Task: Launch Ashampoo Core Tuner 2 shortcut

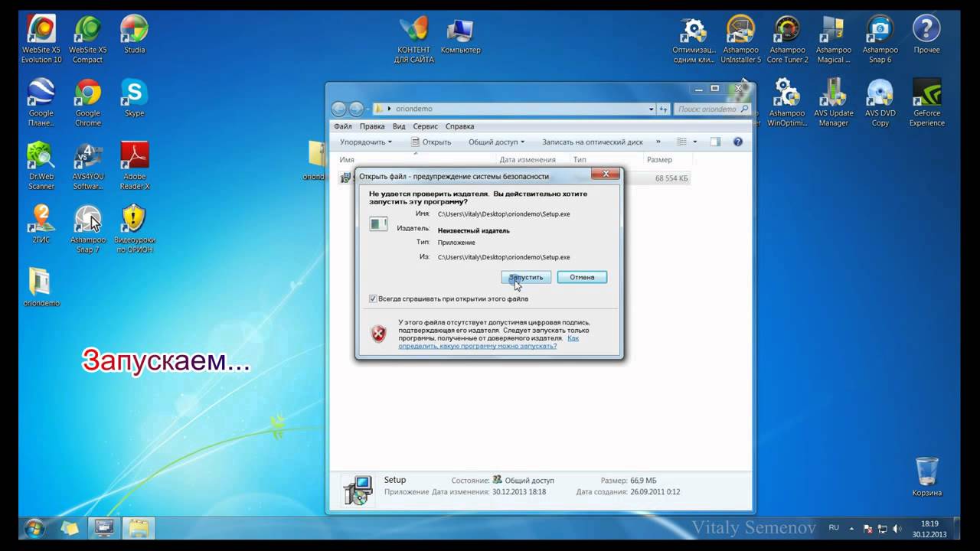Action: (787, 39)
